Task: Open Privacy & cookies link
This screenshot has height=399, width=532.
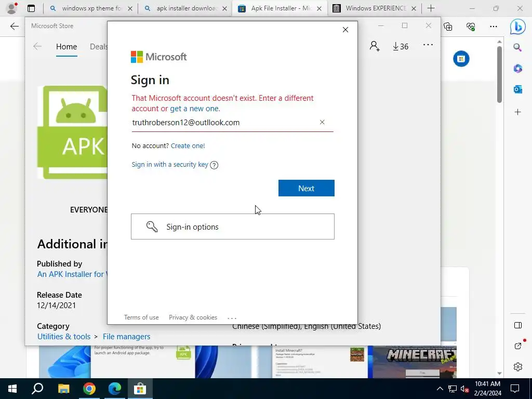Action: click(x=193, y=317)
